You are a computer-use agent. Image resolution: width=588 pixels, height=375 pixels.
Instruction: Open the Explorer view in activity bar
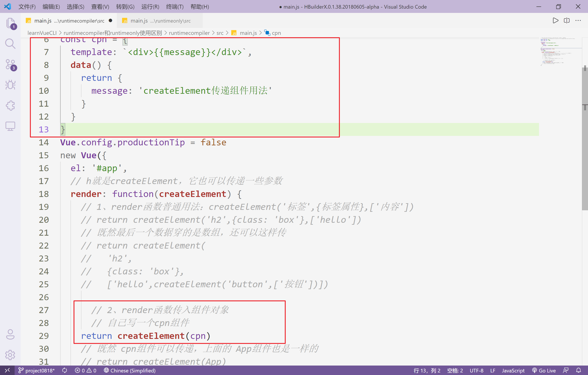pos(10,23)
